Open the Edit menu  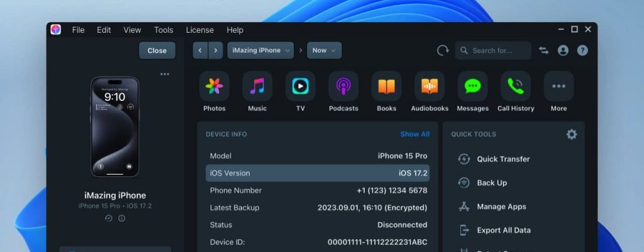104,30
